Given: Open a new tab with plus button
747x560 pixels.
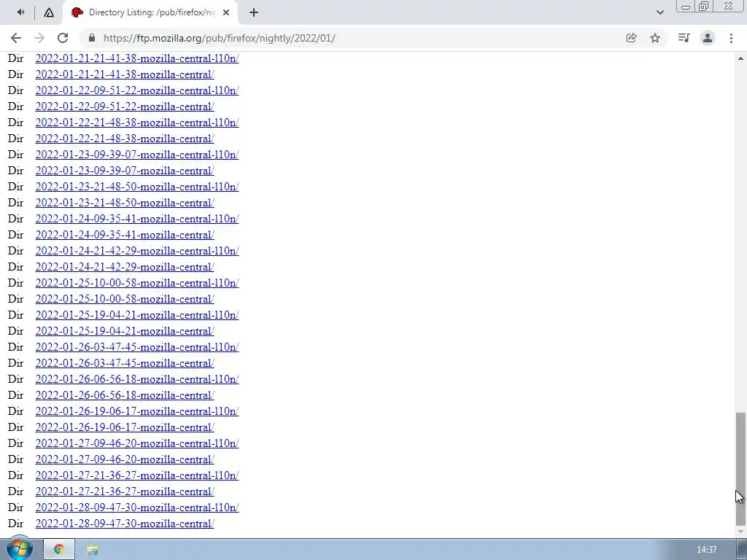Looking at the screenshot, I should tap(253, 13).
